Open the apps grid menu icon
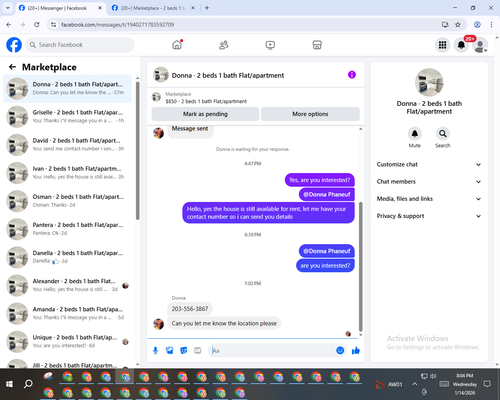Screen dimensions: 500x400 (x=442, y=45)
